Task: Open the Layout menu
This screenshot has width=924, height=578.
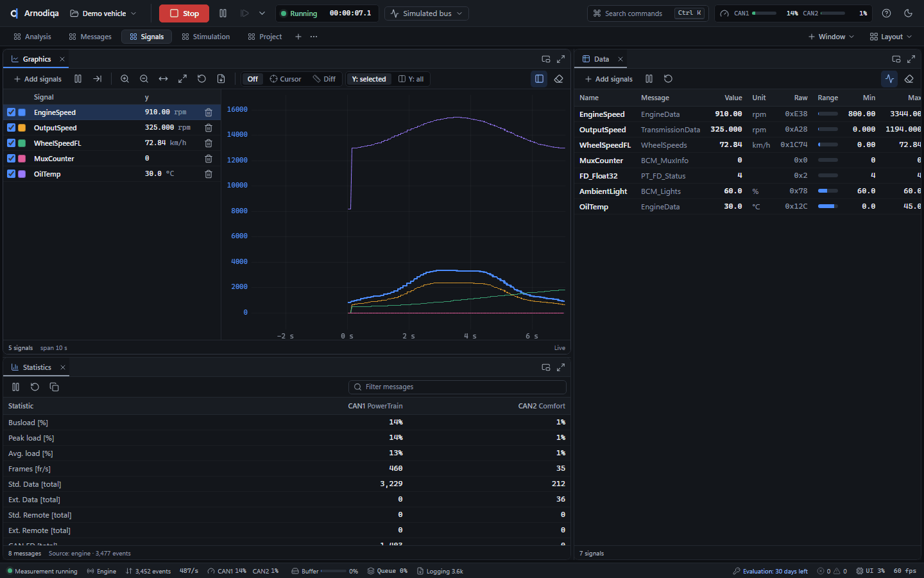Action: (891, 37)
